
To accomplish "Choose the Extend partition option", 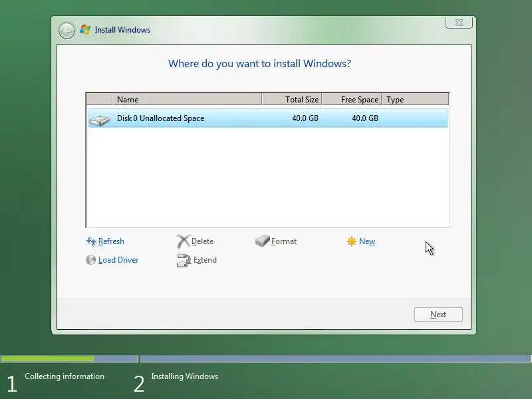I will click(205, 260).
